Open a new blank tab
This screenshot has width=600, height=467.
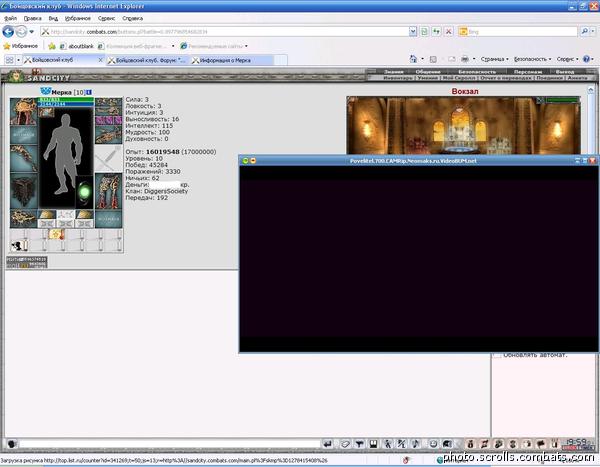pyautogui.click(x=281, y=60)
